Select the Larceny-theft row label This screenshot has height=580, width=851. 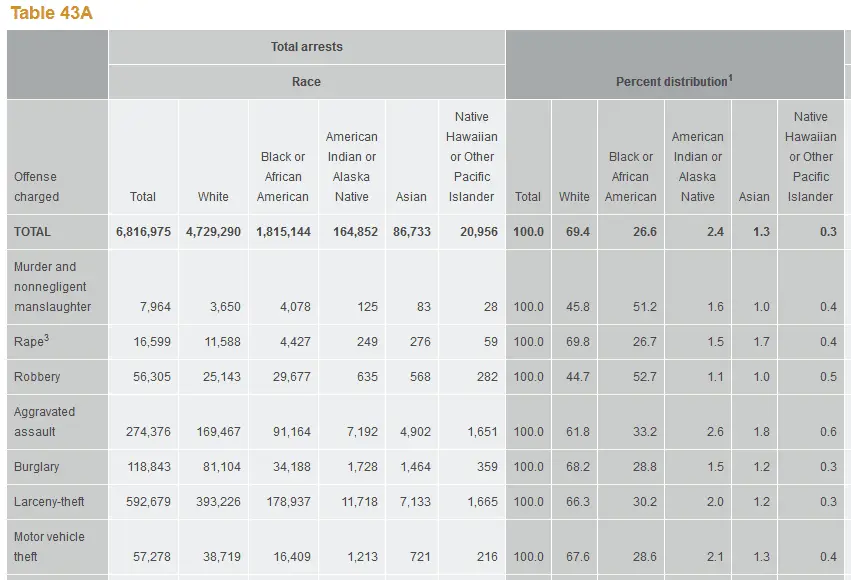[x=49, y=502]
